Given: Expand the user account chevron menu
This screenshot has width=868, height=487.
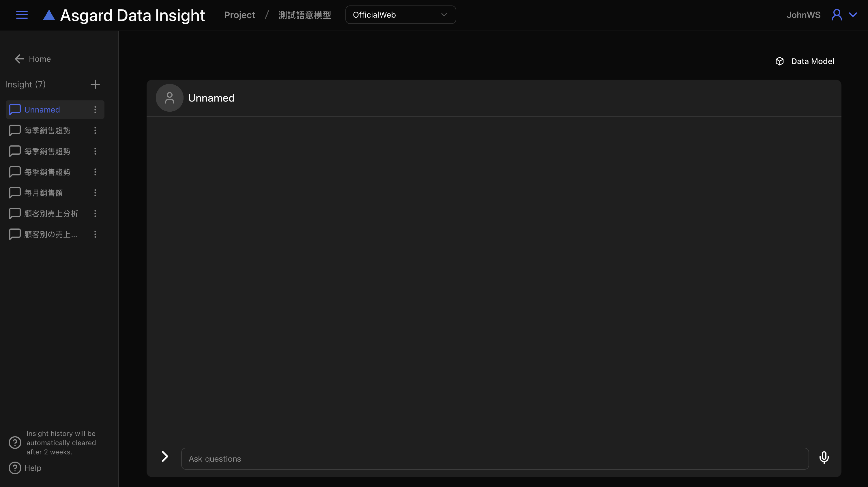Looking at the screenshot, I should [x=853, y=15].
